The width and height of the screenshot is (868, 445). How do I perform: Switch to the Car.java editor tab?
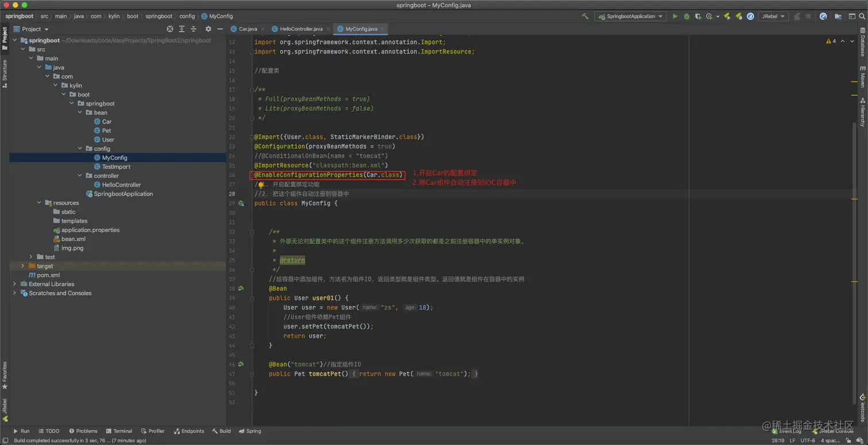point(247,29)
